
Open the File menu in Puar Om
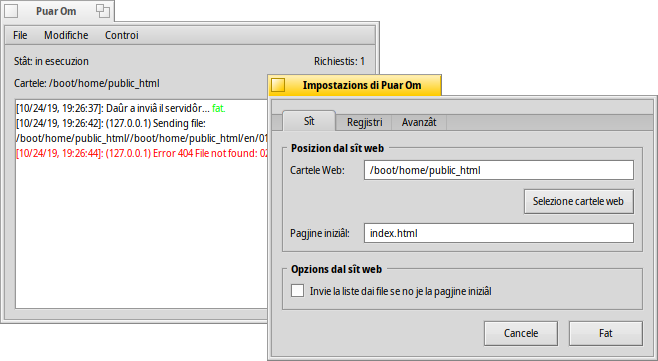tap(20, 35)
